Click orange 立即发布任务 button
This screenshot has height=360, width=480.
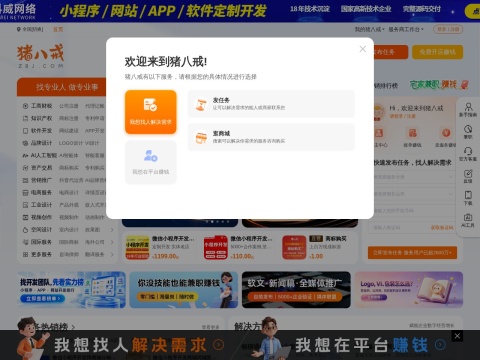[x=412, y=253]
